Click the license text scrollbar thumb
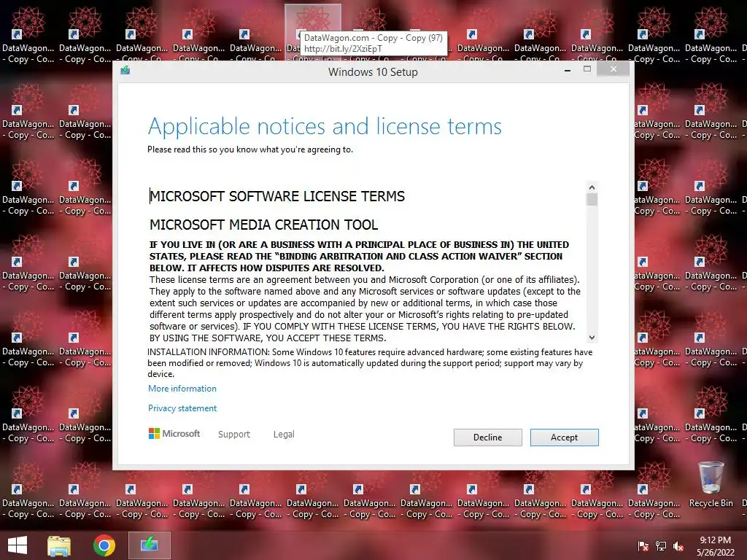The width and height of the screenshot is (747, 560). tap(592, 200)
